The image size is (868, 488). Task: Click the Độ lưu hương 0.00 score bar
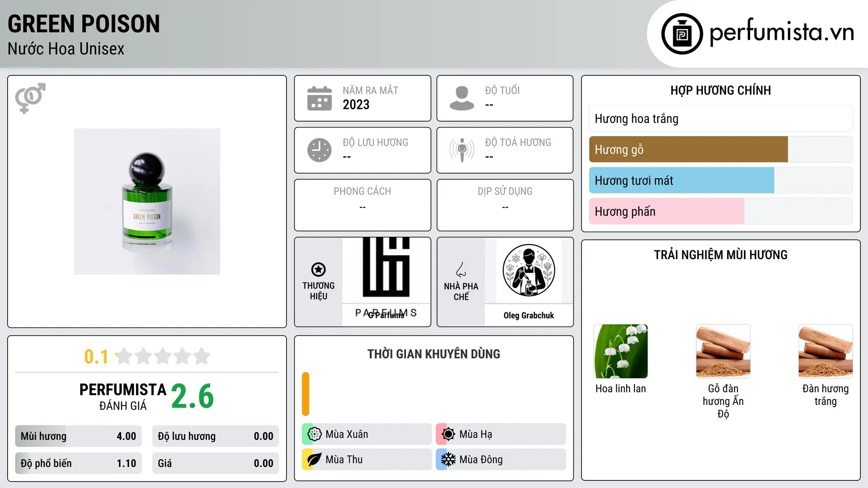click(x=215, y=436)
